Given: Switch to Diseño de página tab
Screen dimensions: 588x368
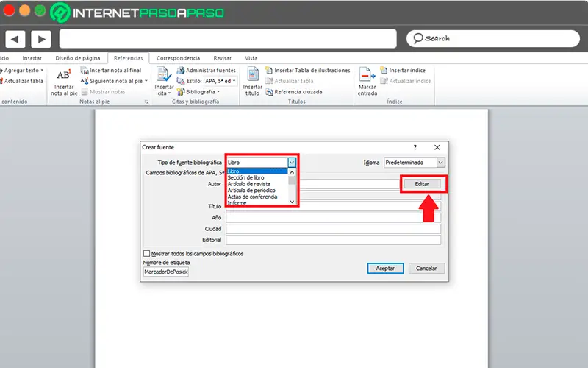Looking at the screenshot, I should click(x=78, y=58).
